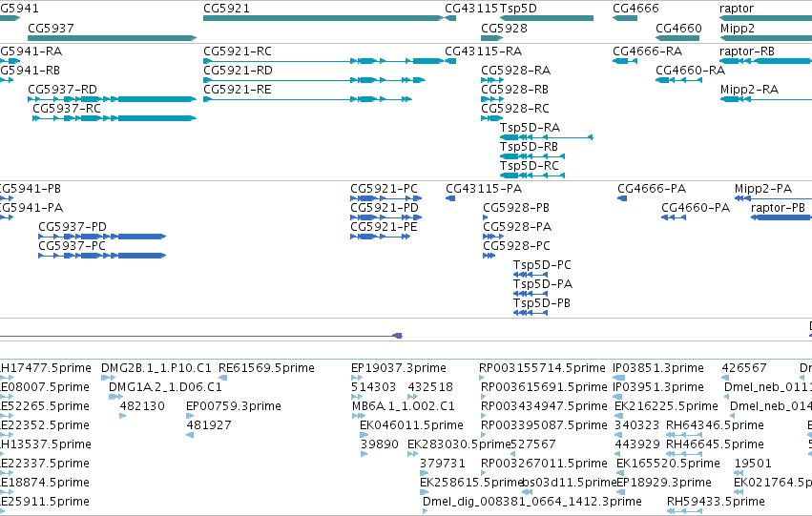Viewport: 812px width, 516px height.
Task: Click the RP003434947.5prime label
Action: [544, 405]
